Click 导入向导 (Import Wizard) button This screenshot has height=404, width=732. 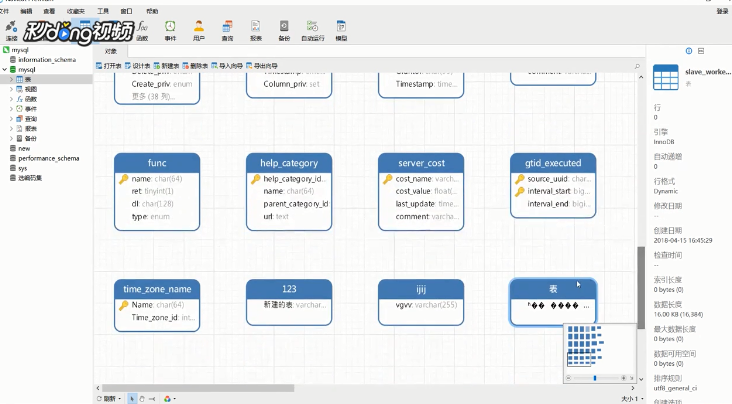227,66
